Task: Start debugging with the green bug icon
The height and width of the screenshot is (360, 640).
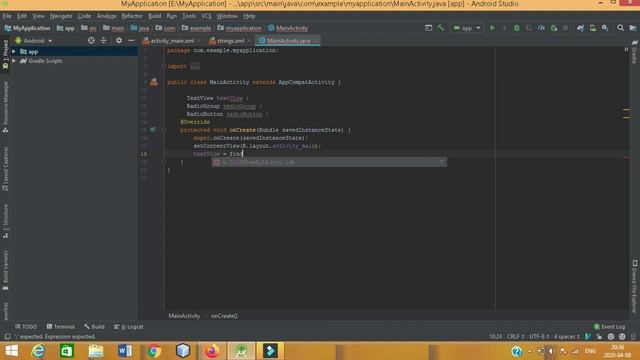Action: [516, 28]
